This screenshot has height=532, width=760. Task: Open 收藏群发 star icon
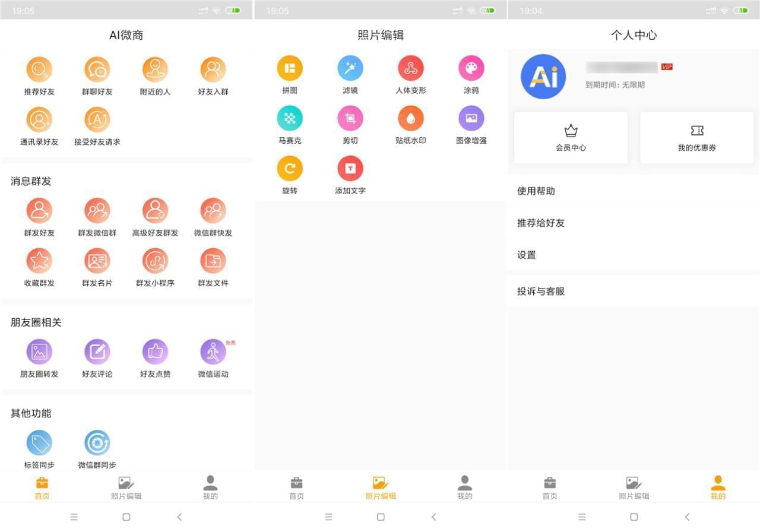coord(39,261)
